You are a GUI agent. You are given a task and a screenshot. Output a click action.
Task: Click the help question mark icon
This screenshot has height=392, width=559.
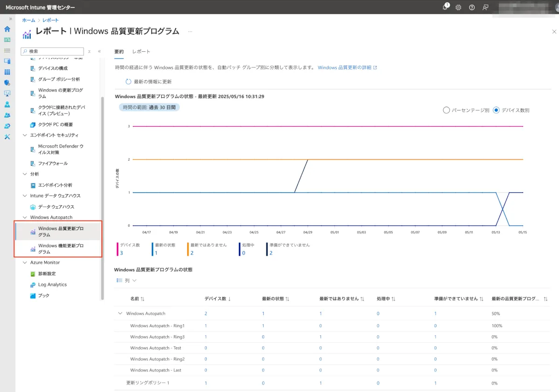(472, 7)
